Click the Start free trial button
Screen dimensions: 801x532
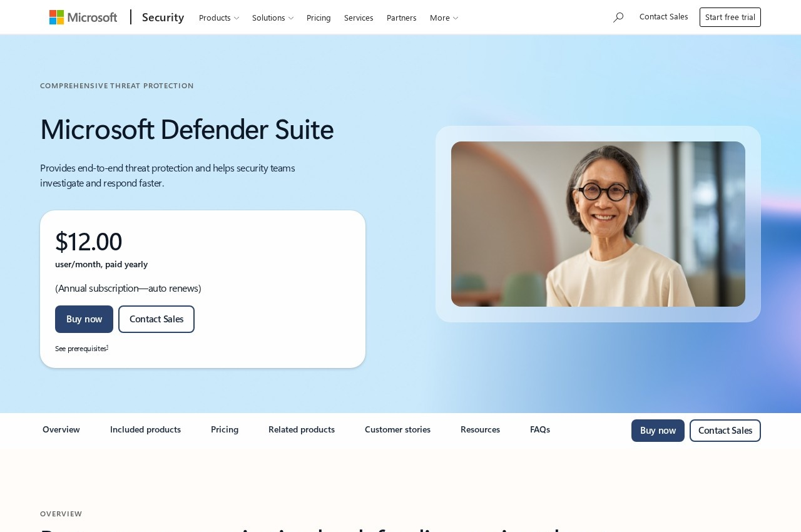coord(730,18)
